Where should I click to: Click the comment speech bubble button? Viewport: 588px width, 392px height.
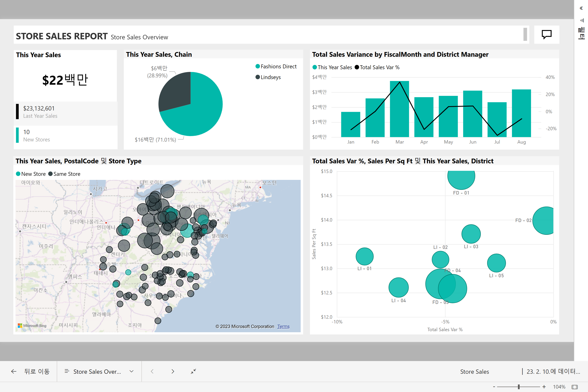(546, 35)
